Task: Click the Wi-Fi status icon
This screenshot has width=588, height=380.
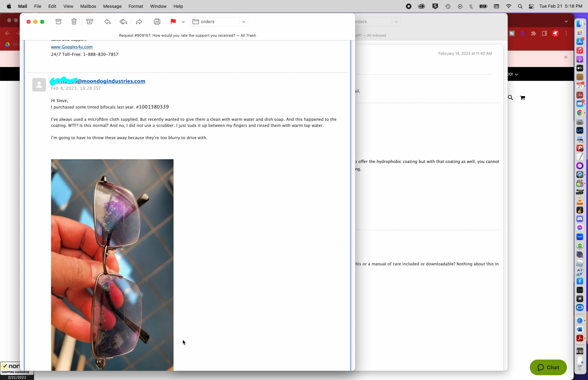Action: tap(509, 6)
